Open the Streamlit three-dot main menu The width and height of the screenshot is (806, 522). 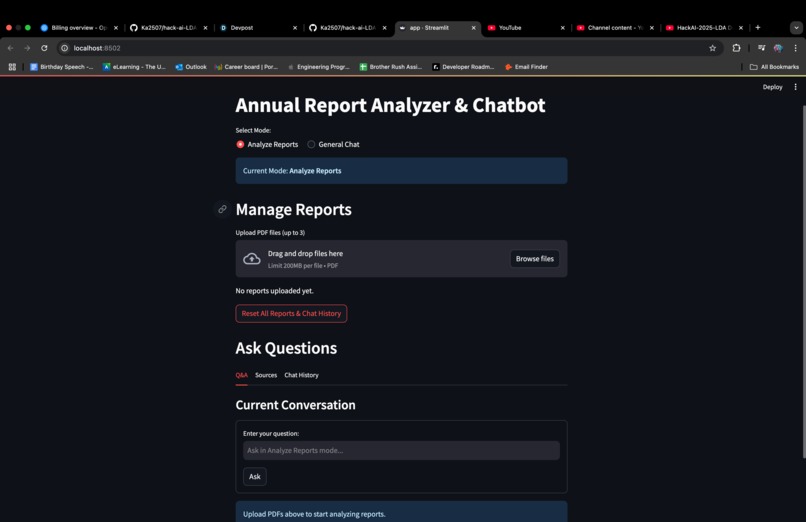(795, 87)
